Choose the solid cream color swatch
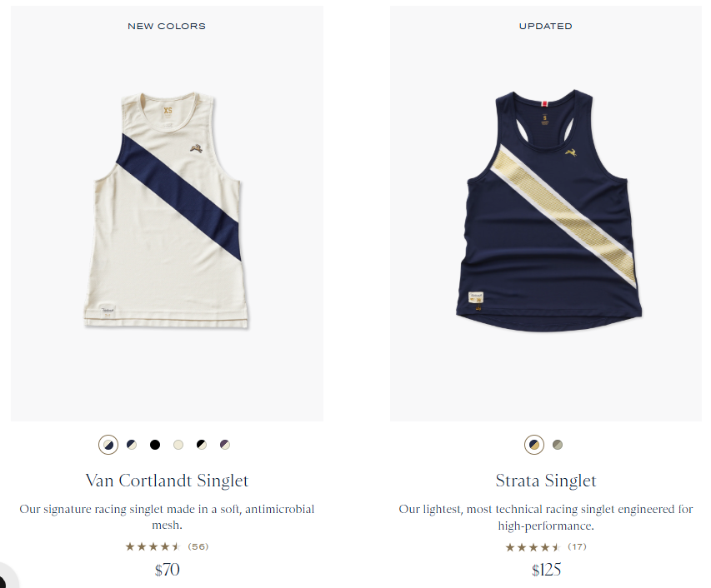The height and width of the screenshot is (588, 711). pos(178,445)
